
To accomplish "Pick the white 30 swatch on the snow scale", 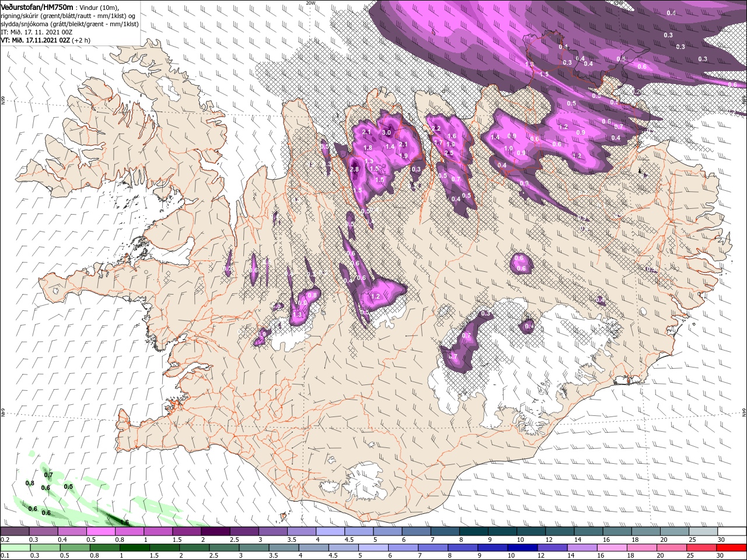I will tap(732, 531).
